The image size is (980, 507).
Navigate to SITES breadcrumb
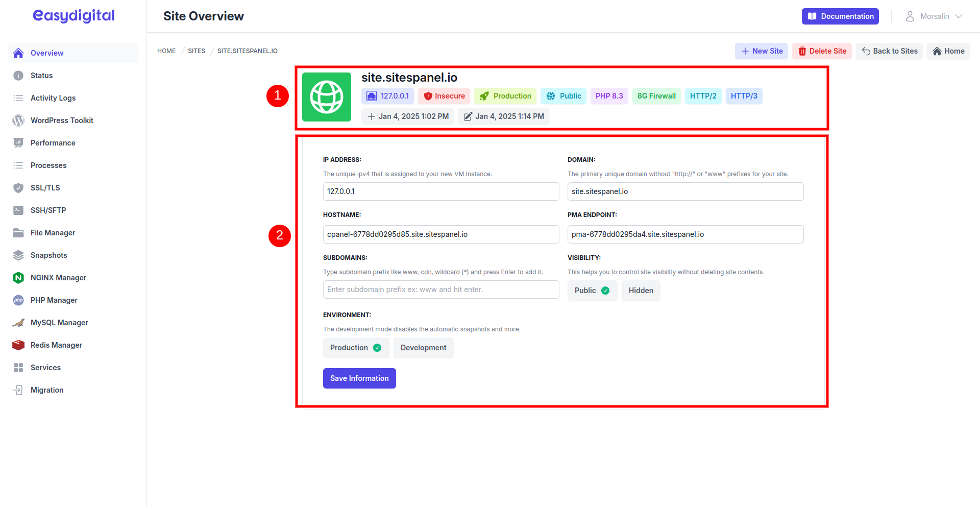[x=196, y=51]
